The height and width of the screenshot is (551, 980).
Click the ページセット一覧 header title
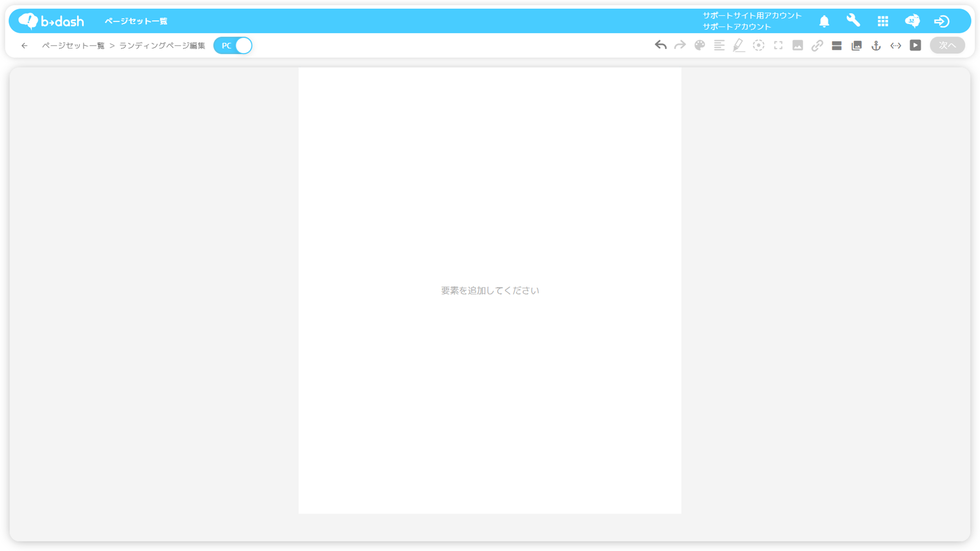(136, 21)
